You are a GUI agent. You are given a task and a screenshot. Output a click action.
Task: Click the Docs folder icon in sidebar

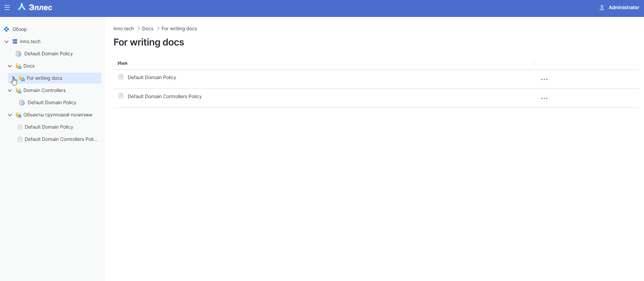[x=19, y=66]
